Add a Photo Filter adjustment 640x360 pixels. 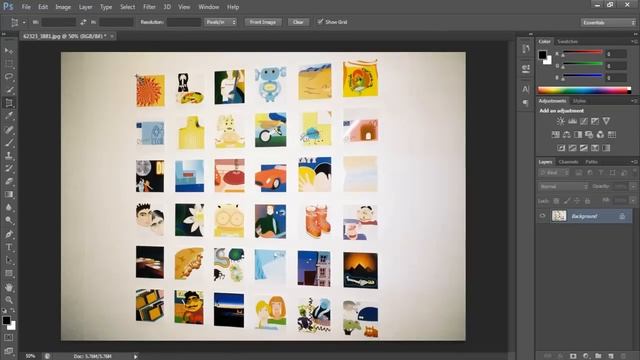[589, 135]
